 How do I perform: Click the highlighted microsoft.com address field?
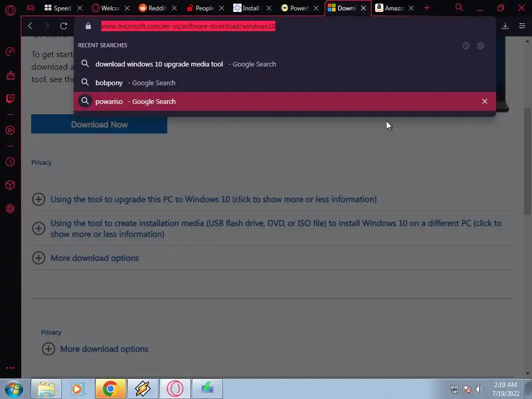click(x=188, y=26)
